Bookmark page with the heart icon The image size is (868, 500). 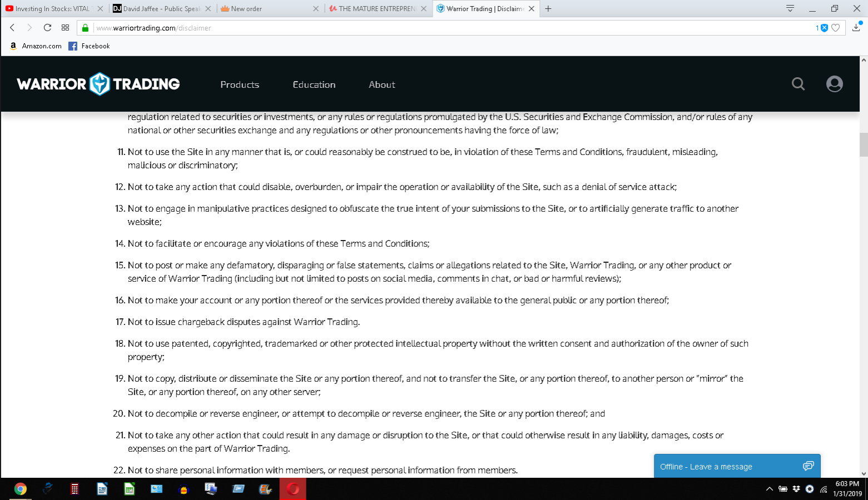pos(835,28)
